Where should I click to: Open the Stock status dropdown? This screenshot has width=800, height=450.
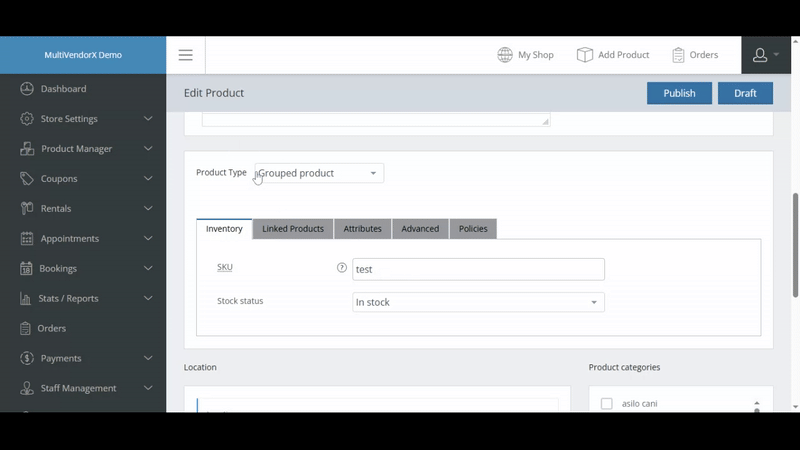(478, 302)
